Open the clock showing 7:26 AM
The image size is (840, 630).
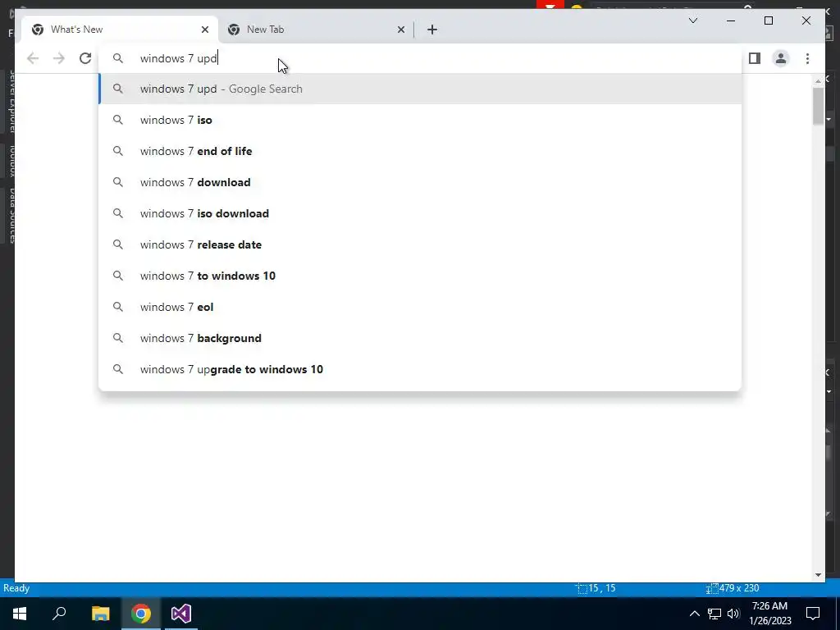[x=769, y=614]
